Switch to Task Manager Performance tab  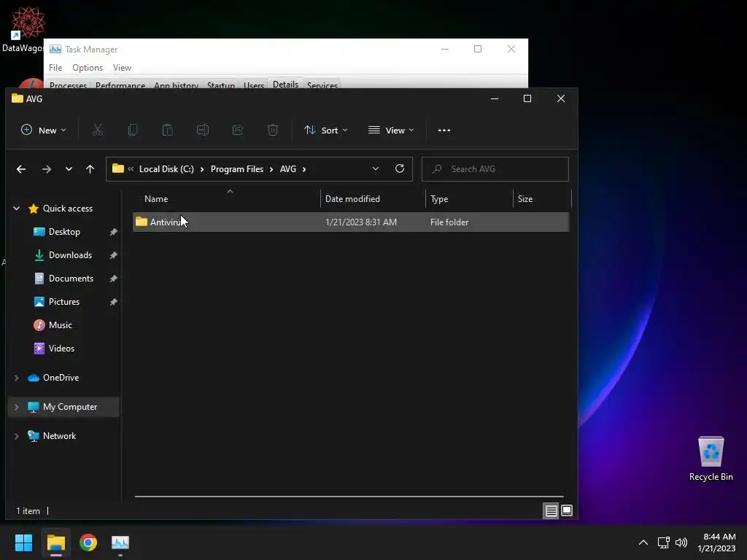coord(120,85)
